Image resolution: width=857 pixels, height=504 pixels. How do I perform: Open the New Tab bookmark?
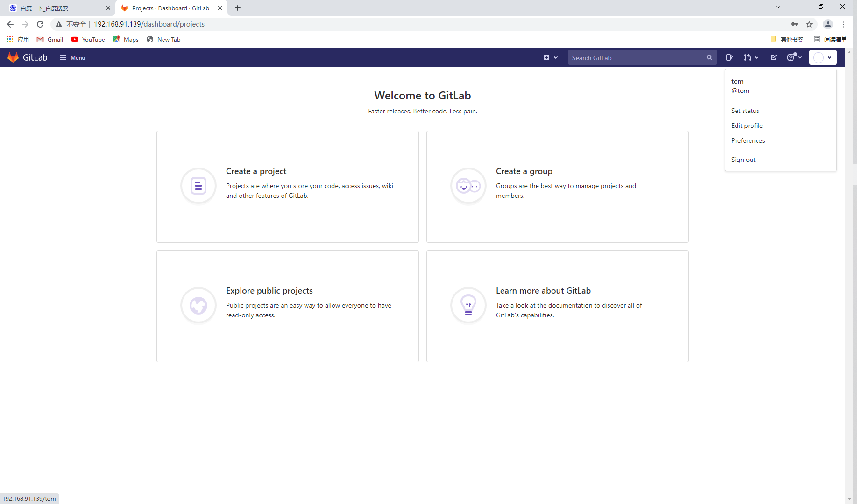(x=163, y=39)
